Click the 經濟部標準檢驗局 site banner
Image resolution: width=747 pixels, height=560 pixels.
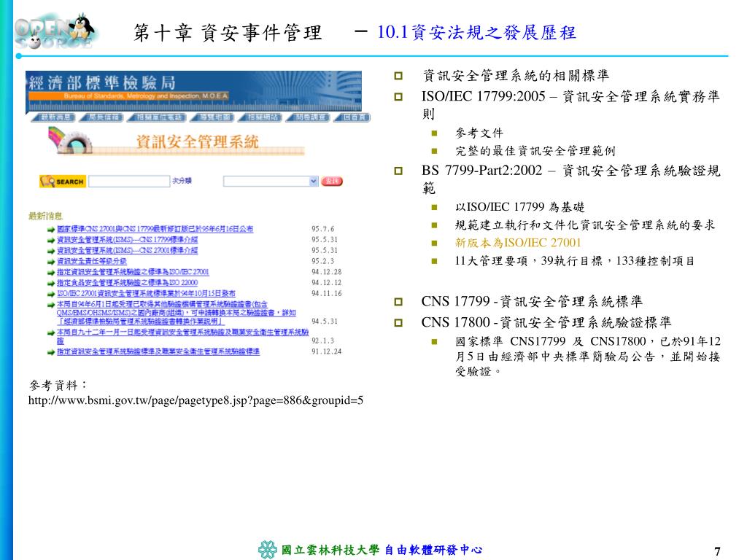pos(193,91)
